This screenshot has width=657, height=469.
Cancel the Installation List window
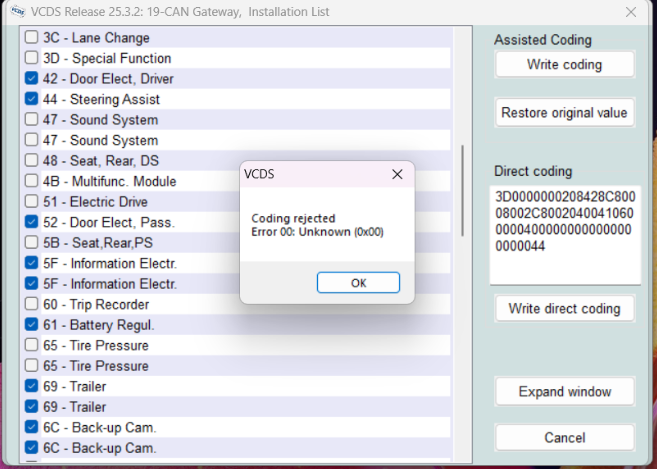coord(564,438)
